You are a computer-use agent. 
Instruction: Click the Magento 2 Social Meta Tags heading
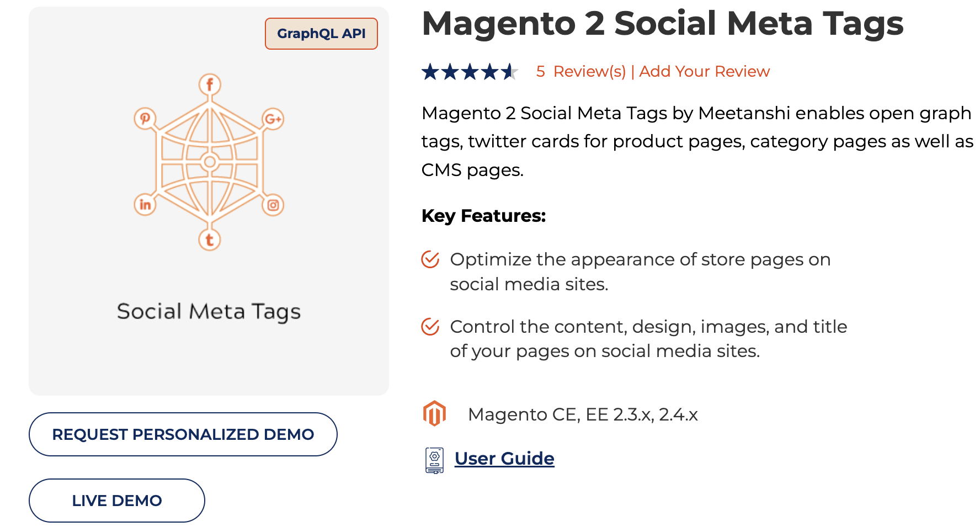[662, 23]
